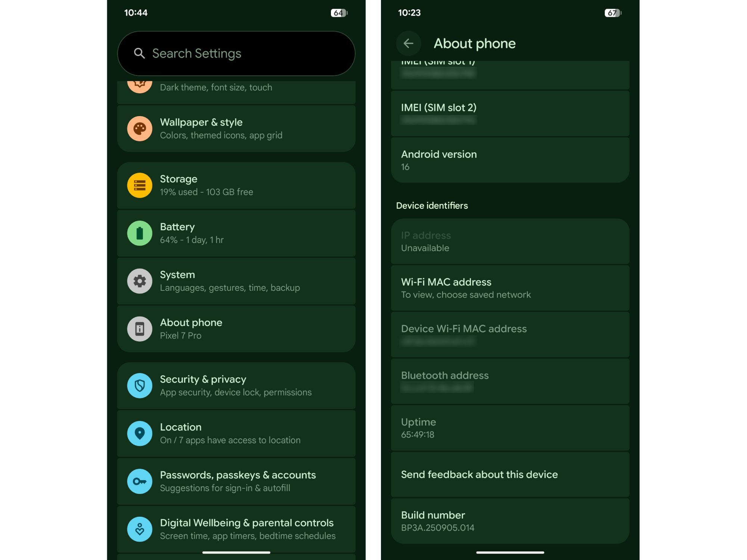Tap IMEI (SIM slot 2) entry

tap(510, 113)
